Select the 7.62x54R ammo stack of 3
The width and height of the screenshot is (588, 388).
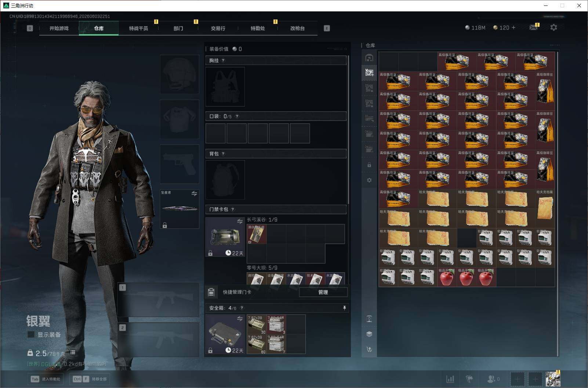(276, 324)
